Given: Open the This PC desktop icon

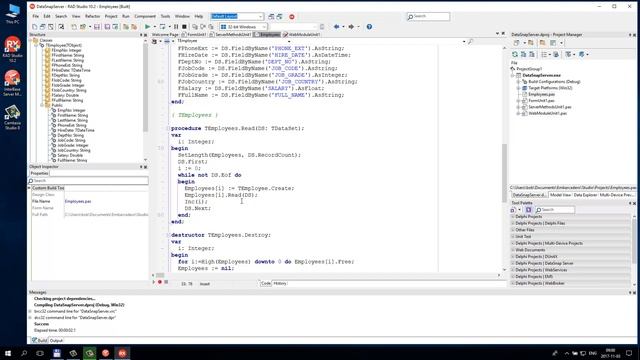Looking at the screenshot, I should coord(12,14).
